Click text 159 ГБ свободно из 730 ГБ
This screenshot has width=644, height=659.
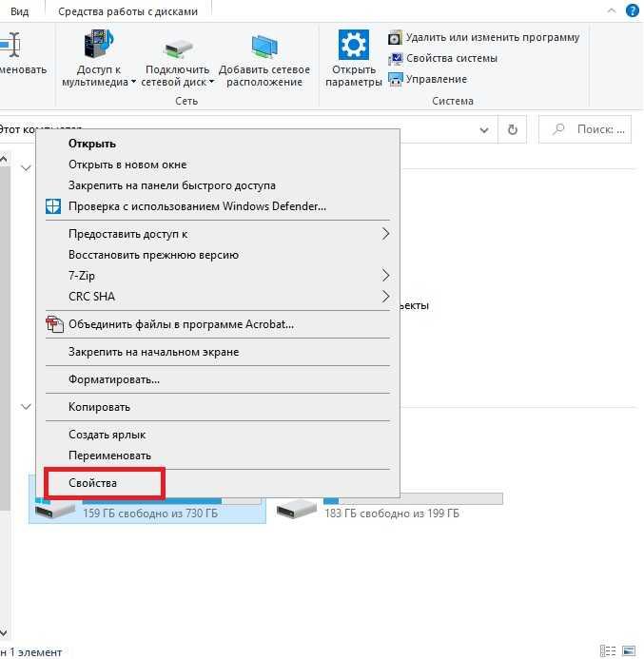pyautogui.click(x=150, y=514)
